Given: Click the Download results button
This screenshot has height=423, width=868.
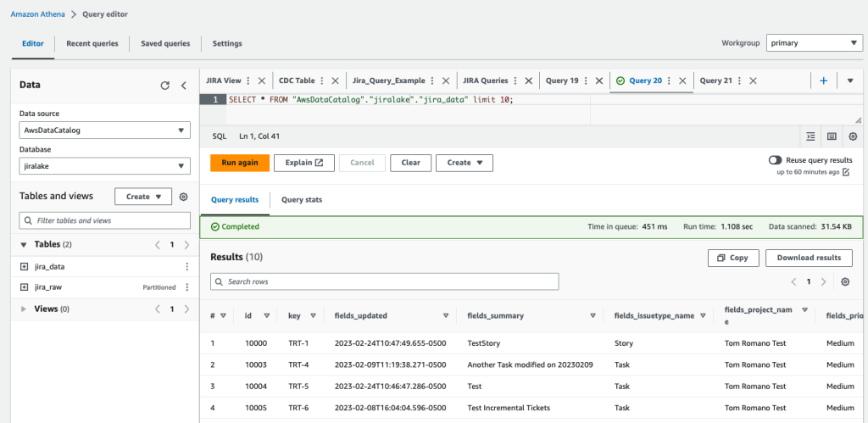Looking at the screenshot, I should (x=809, y=258).
